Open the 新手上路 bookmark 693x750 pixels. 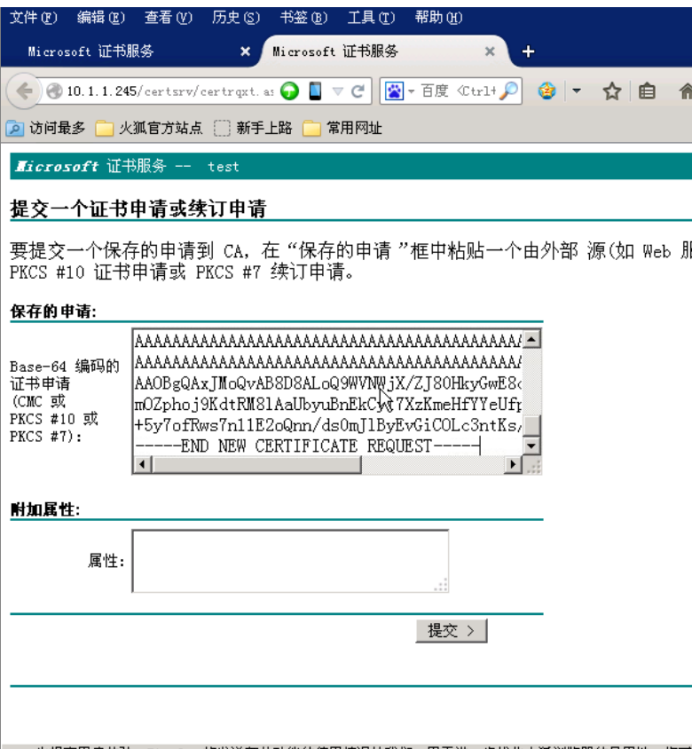[253, 128]
